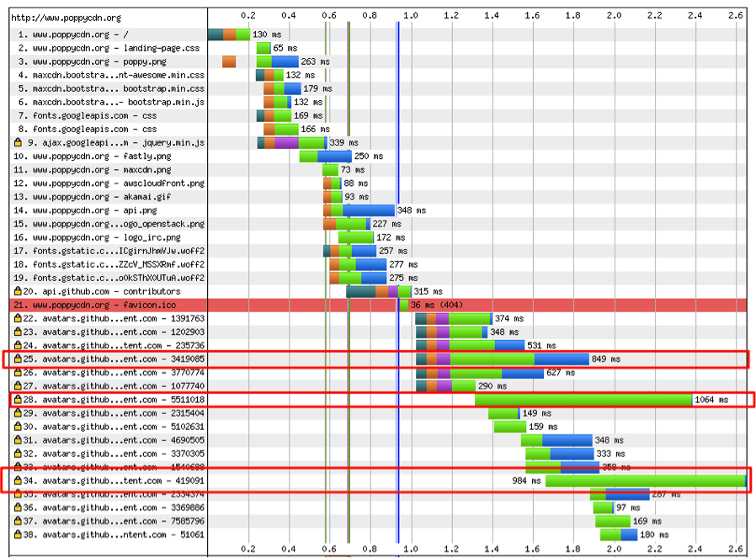Image resolution: width=756 pixels, height=558 pixels.
Task: Select the jquery.min.js request label
Action: point(116,142)
